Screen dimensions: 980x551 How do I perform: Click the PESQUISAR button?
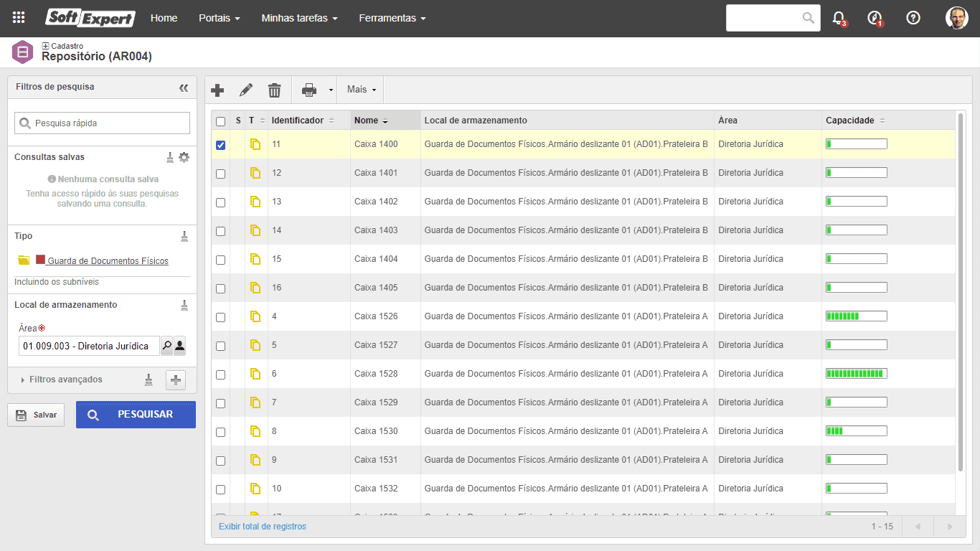coord(136,415)
